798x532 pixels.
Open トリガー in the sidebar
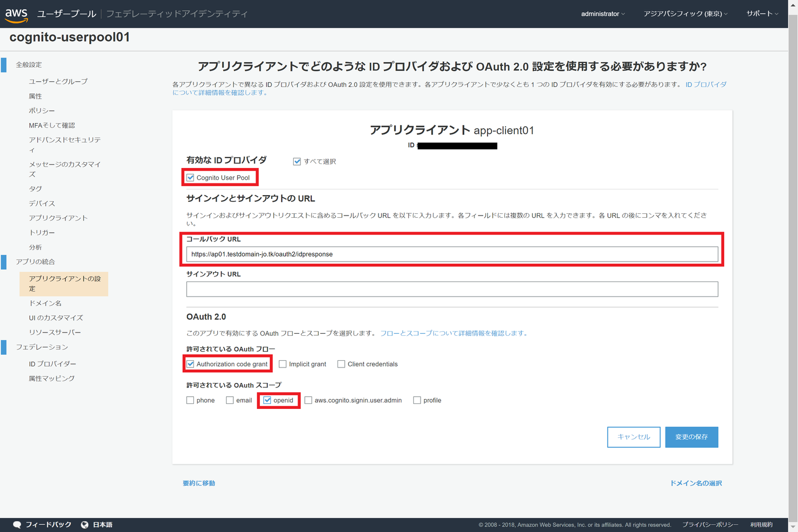[x=42, y=233]
